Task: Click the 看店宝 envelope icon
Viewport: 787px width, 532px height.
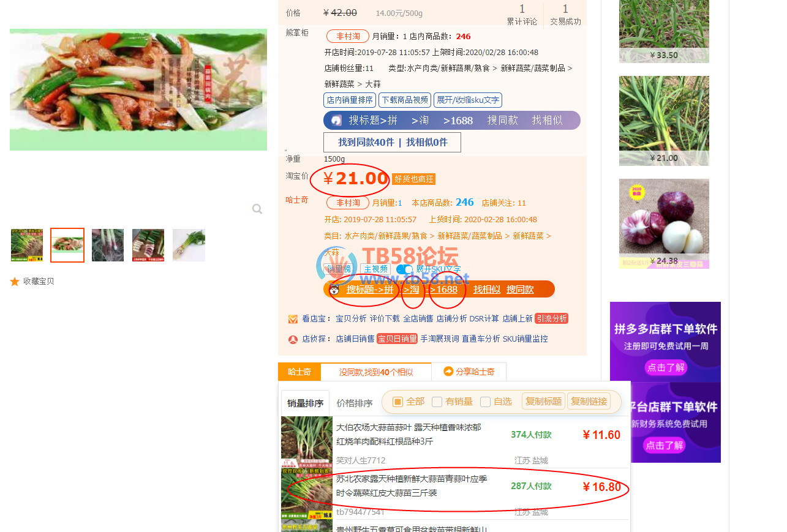Action: [x=293, y=319]
